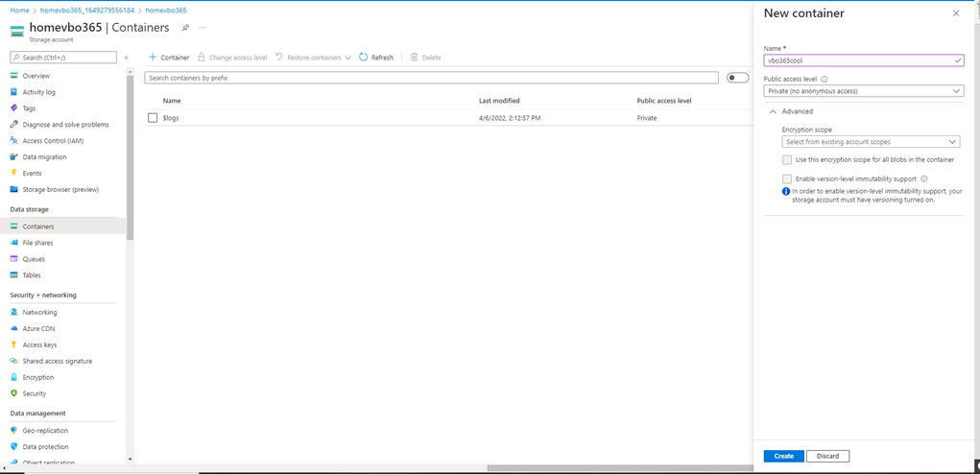Close the New container panel

pyautogui.click(x=956, y=13)
